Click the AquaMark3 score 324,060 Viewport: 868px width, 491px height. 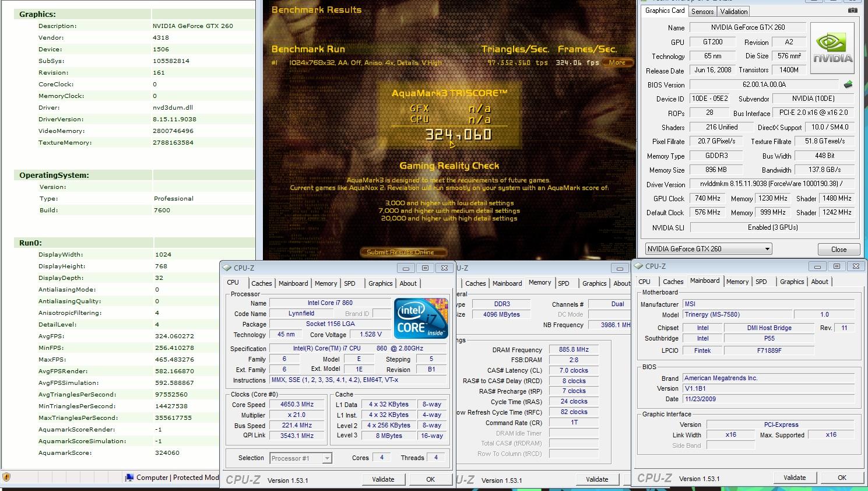point(458,135)
